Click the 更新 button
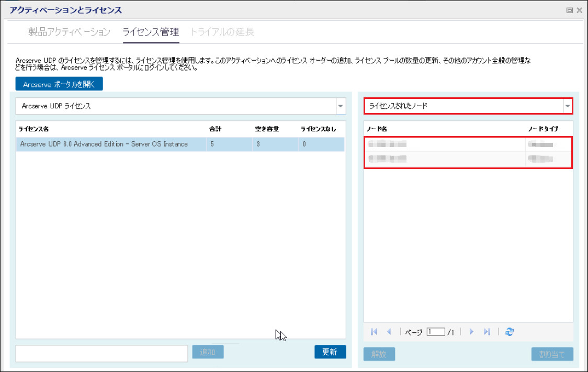The height and width of the screenshot is (372, 588). click(x=330, y=352)
